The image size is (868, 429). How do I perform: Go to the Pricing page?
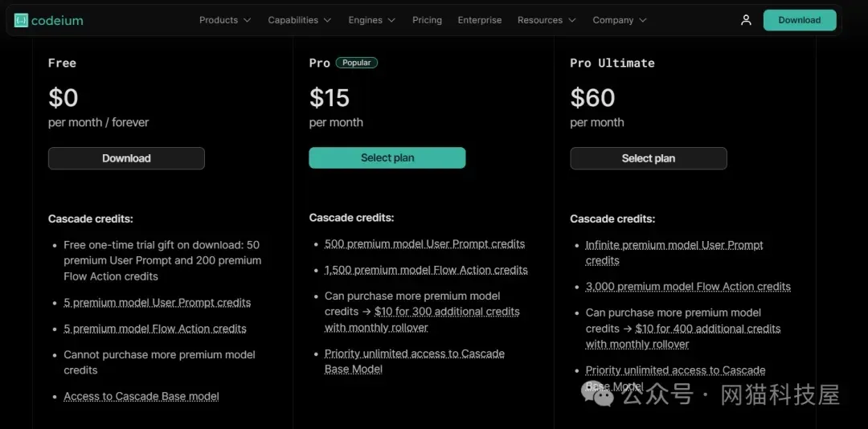pyautogui.click(x=427, y=20)
